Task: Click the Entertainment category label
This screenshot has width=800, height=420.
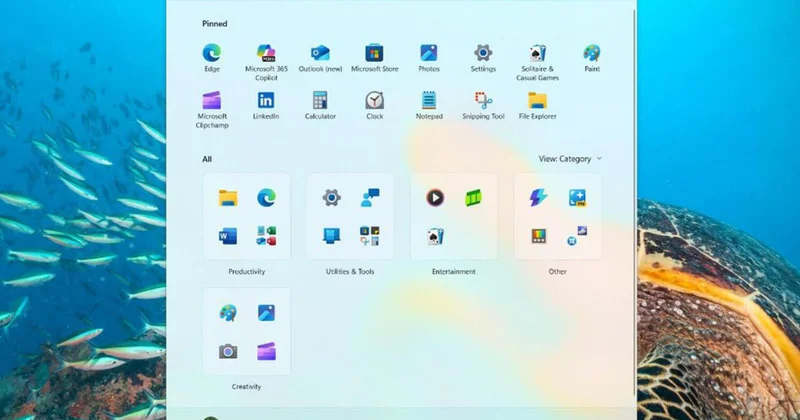Action: (454, 271)
